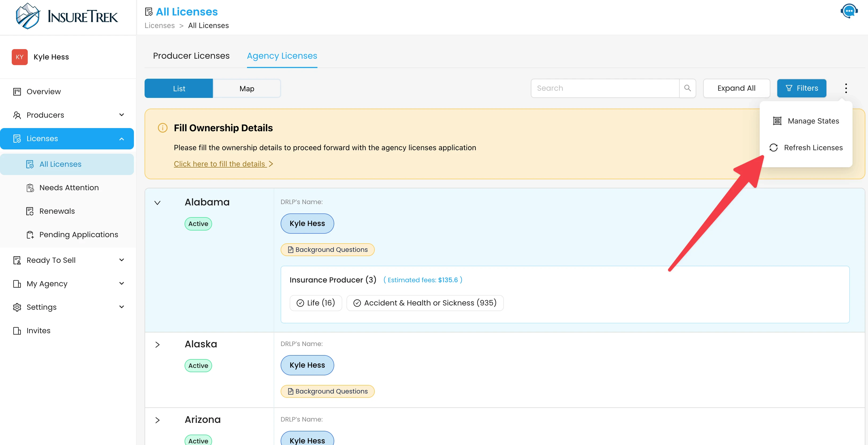868x445 pixels.
Task: Click the Overview sidebar icon
Action: [x=17, y=92]
